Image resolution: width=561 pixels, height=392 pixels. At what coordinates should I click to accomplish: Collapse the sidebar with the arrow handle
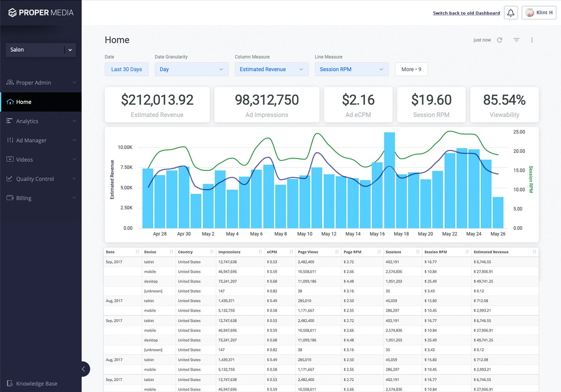point(83,369)
